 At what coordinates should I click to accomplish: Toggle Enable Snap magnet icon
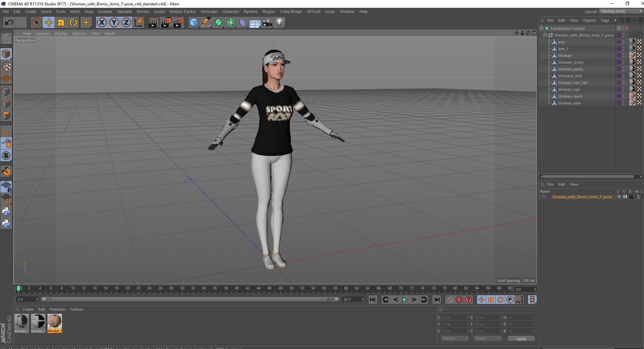pyautogui.click(x=6, y=171)
